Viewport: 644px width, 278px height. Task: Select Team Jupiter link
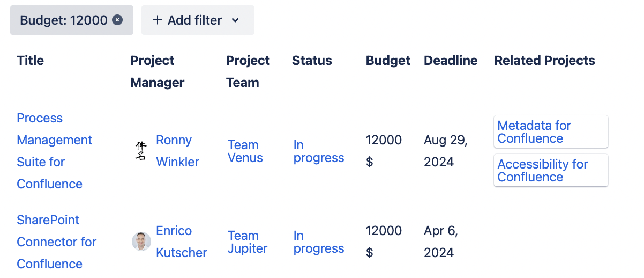click(x=247, y=242)
